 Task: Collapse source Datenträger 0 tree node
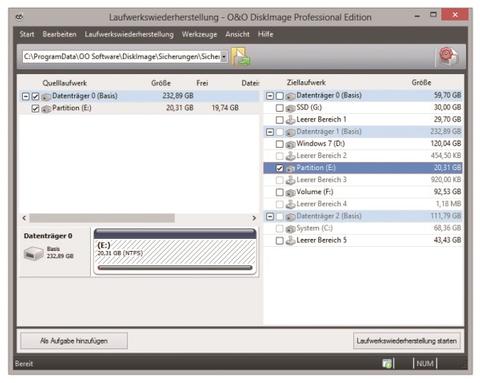[x=25, y=96]
